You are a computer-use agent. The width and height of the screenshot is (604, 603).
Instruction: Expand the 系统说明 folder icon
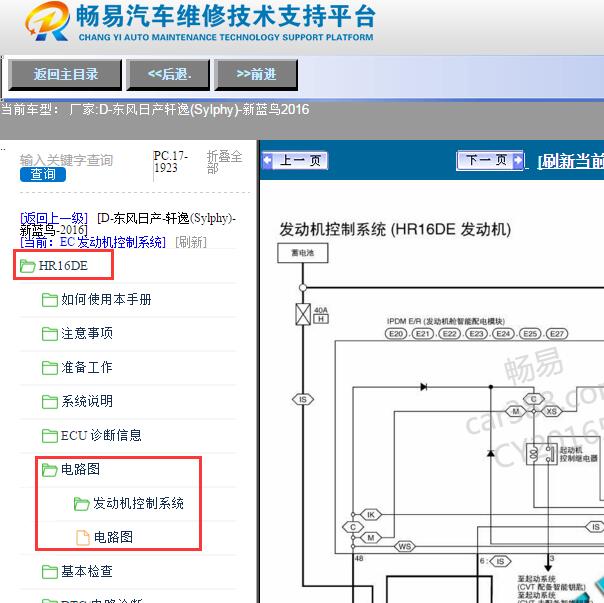[x=50, y=402]
